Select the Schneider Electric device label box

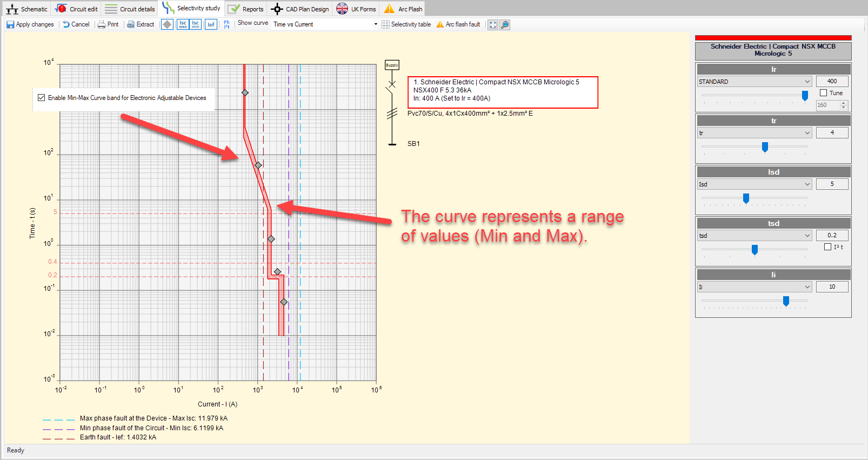503,92
